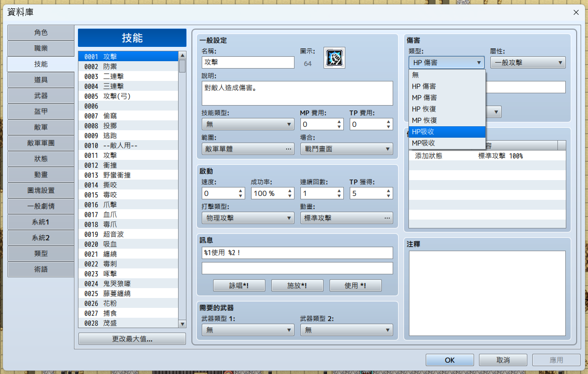Click in the 名稱 field containing 攻擊
The image size is (588, 374).
[x=248, y=63]
